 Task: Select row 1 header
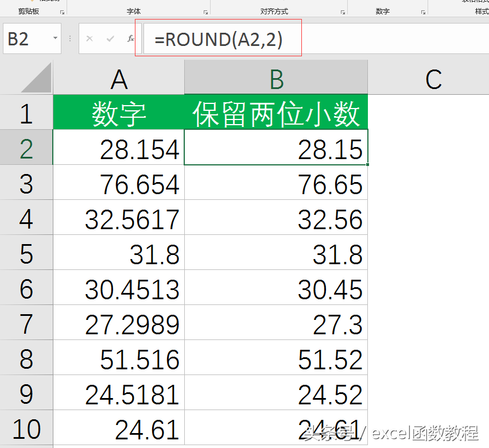coord(26,112)
